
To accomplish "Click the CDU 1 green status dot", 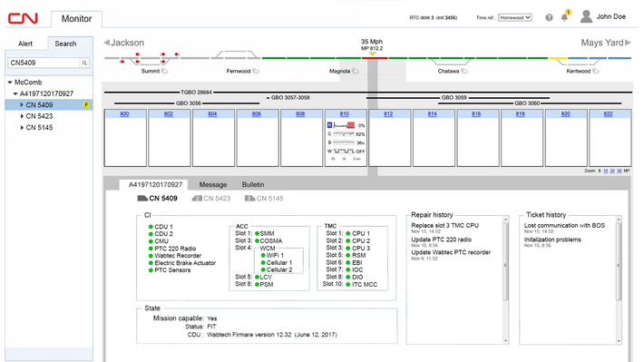I will [151, 227].
